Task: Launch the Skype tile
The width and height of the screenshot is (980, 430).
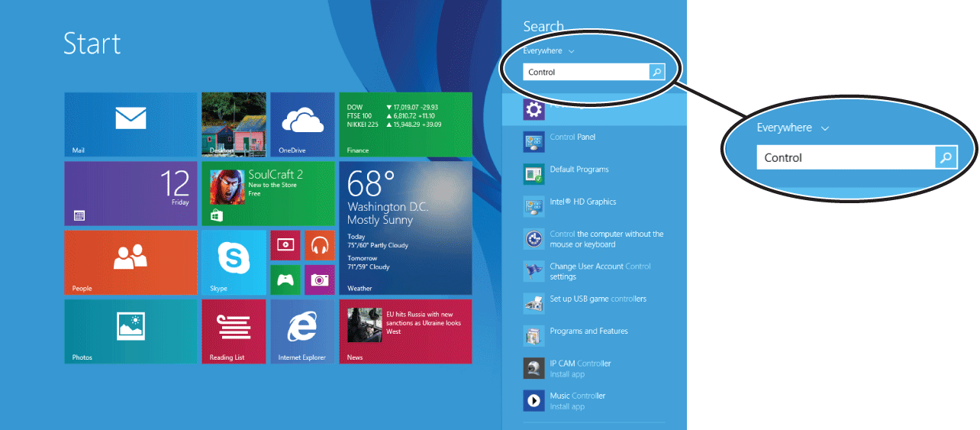Action: tap(234, 262)
